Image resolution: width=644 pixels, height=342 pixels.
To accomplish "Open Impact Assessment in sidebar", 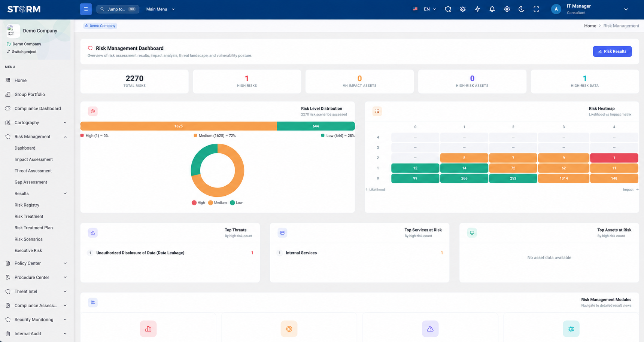I will click(x=34, y=159).
